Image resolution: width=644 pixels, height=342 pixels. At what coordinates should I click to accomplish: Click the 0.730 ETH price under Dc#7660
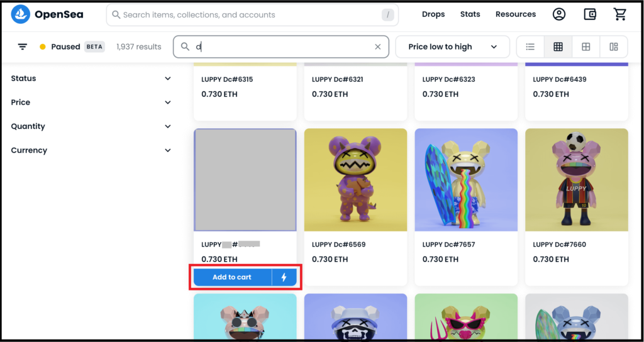tap(551, 259)
